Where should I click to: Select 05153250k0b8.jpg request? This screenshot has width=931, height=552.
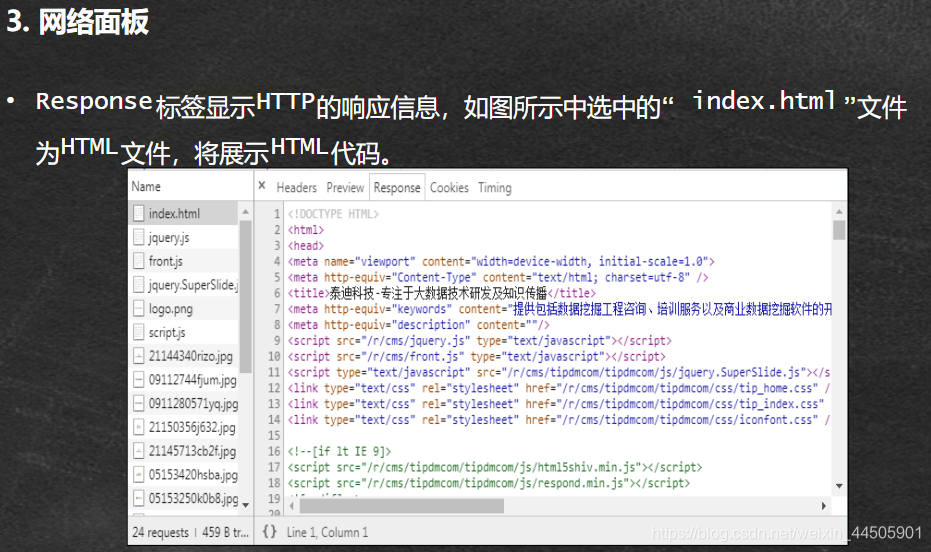pos(183,498)
